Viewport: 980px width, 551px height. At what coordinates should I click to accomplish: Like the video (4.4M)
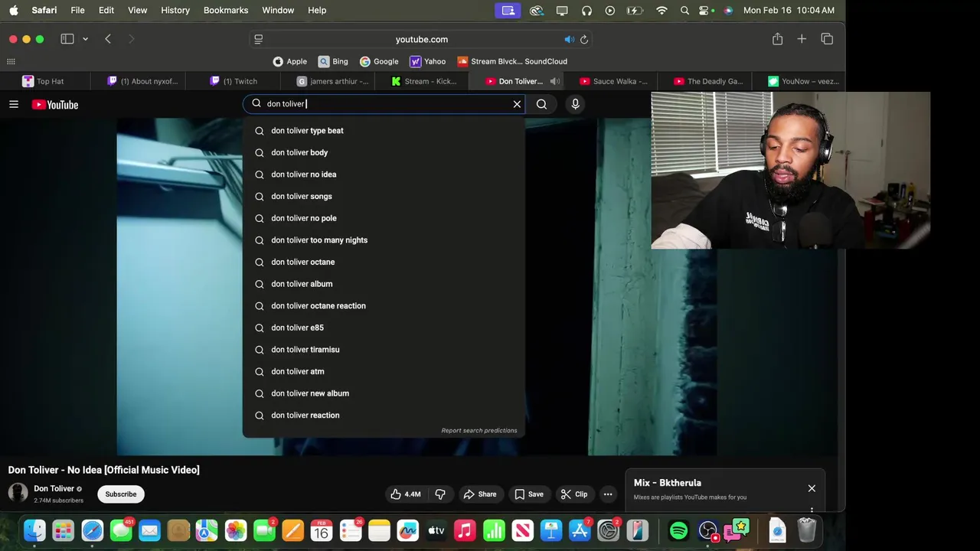coord(406,494)
